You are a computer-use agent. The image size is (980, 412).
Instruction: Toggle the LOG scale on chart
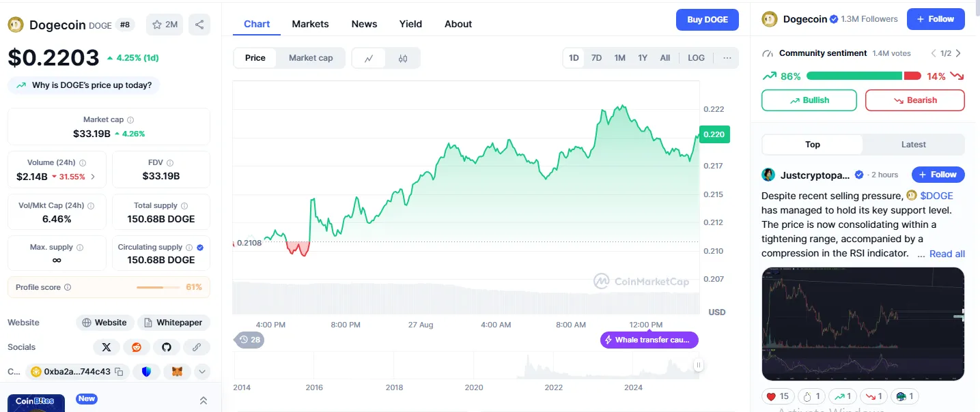[x=696, y=58]
